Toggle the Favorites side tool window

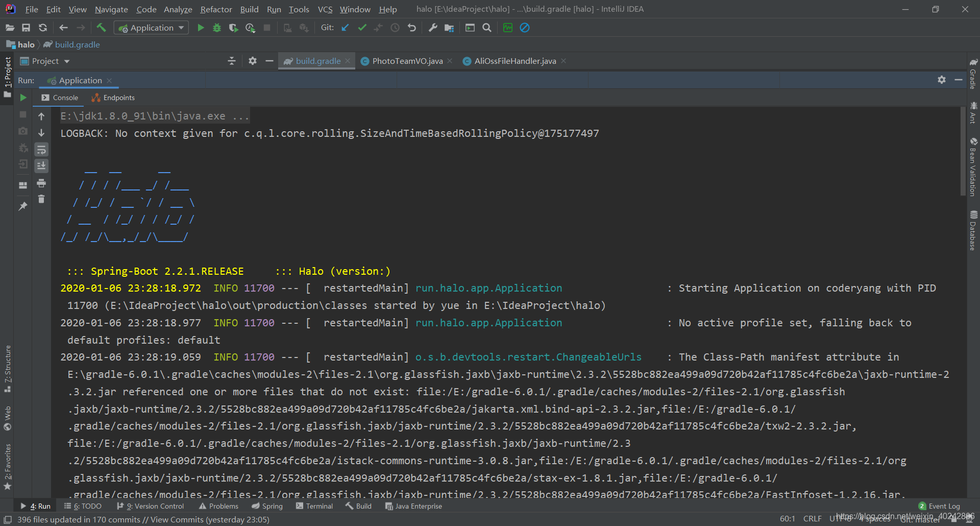[7, 467]
